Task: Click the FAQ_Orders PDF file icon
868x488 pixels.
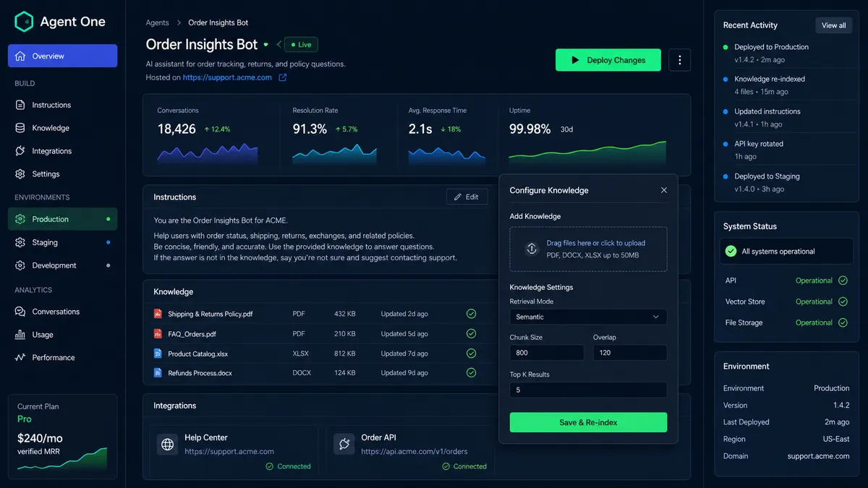Action: (158, 334)
